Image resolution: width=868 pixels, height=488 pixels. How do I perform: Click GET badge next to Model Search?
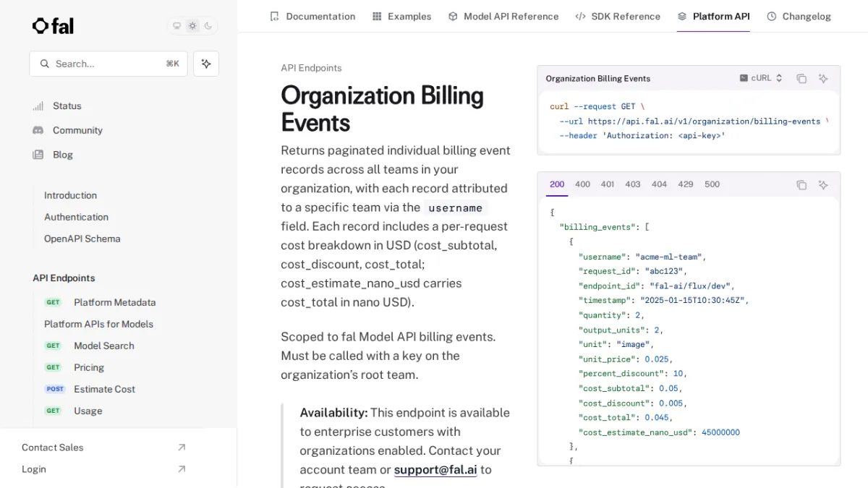54,346
